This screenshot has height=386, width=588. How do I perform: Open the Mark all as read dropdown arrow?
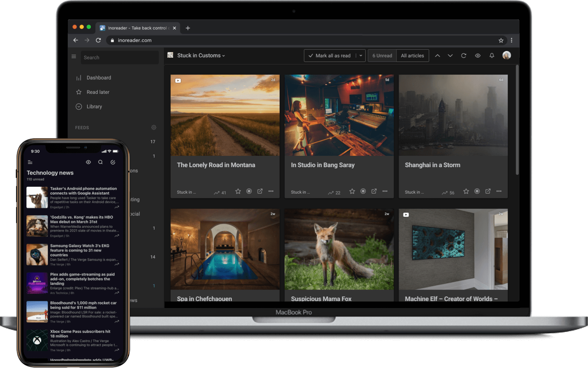pos(361,56)
